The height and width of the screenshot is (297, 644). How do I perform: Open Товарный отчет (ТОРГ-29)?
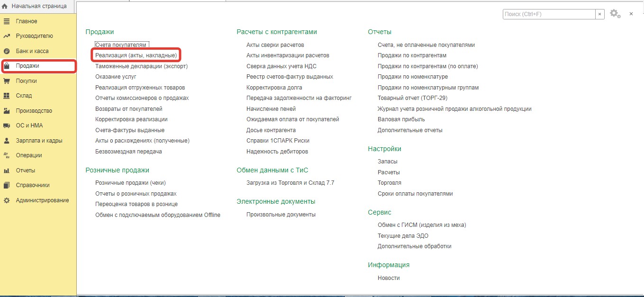412,98
